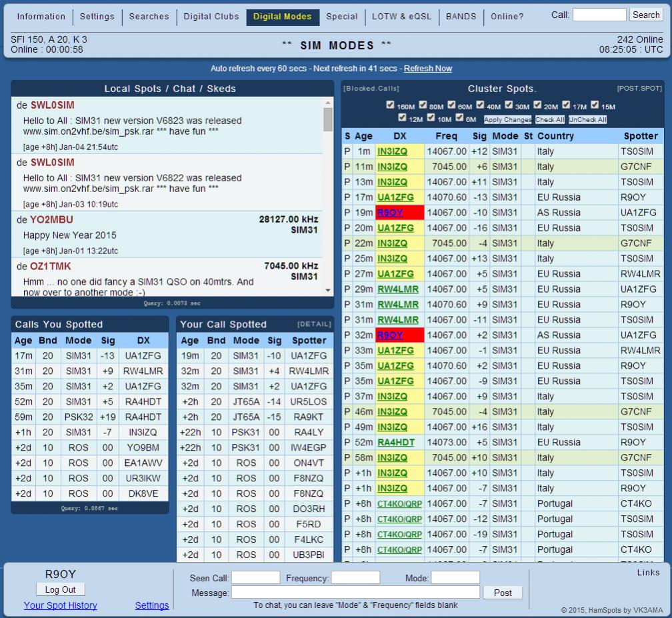Open the POST.SPOT link
Viewport: 672px width, 618px height.
(639, 89)
